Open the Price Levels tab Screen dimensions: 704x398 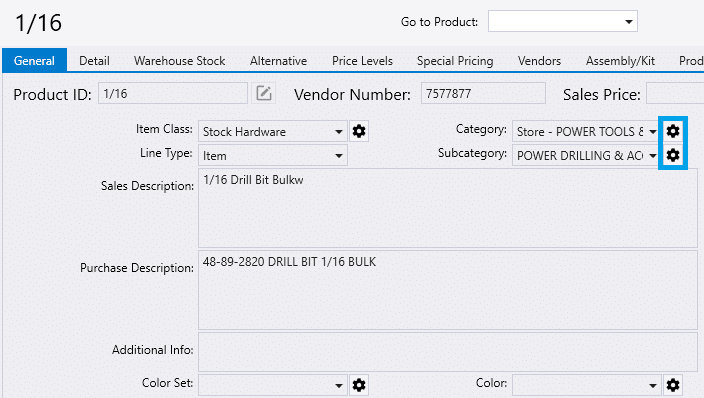coord(362,61)
